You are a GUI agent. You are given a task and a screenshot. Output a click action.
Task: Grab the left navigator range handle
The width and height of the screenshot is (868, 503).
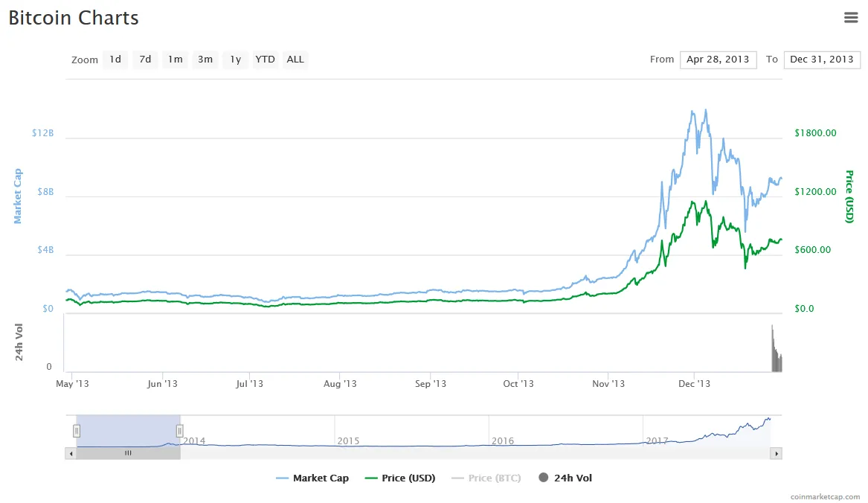[77, 431]
